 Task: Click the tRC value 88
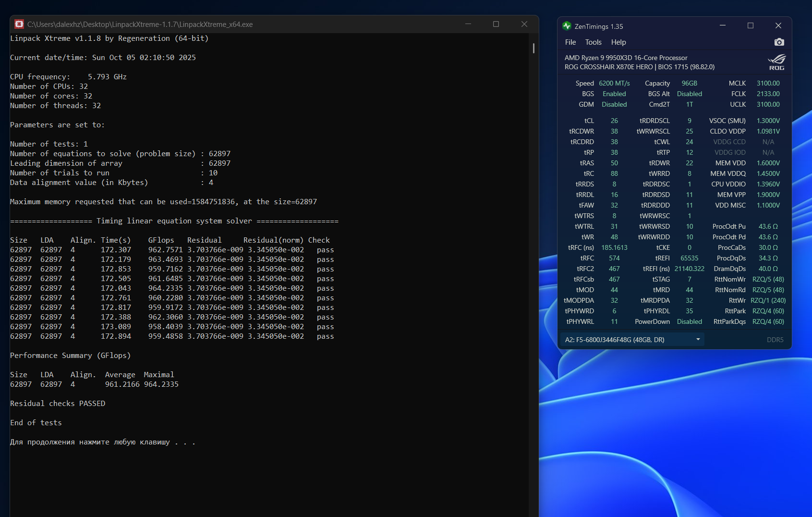click(614, 173)
